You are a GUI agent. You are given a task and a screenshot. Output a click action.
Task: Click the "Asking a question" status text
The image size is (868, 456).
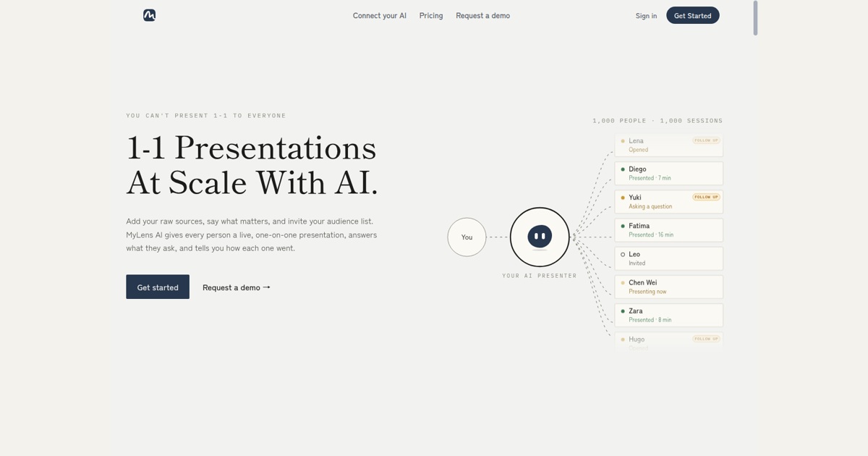pyautogui.click(x=650, y=206)
